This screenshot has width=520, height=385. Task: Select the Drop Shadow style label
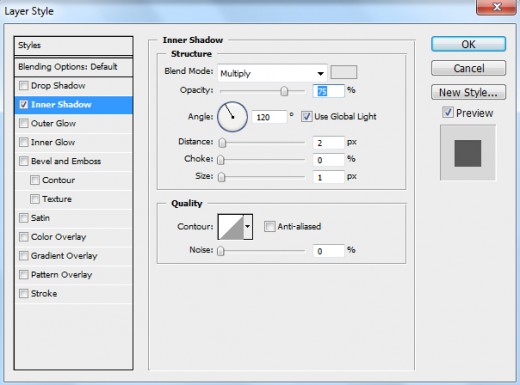tap(58, 86)
